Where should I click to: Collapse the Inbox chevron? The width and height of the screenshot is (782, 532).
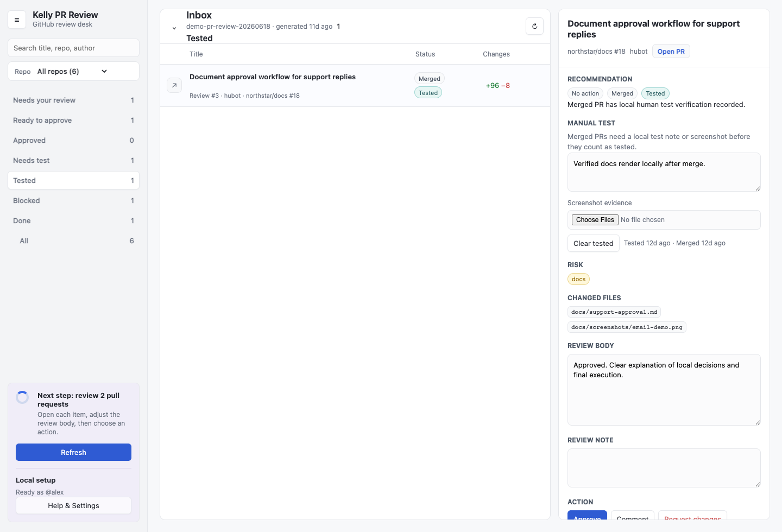click(x=174, y=28)
